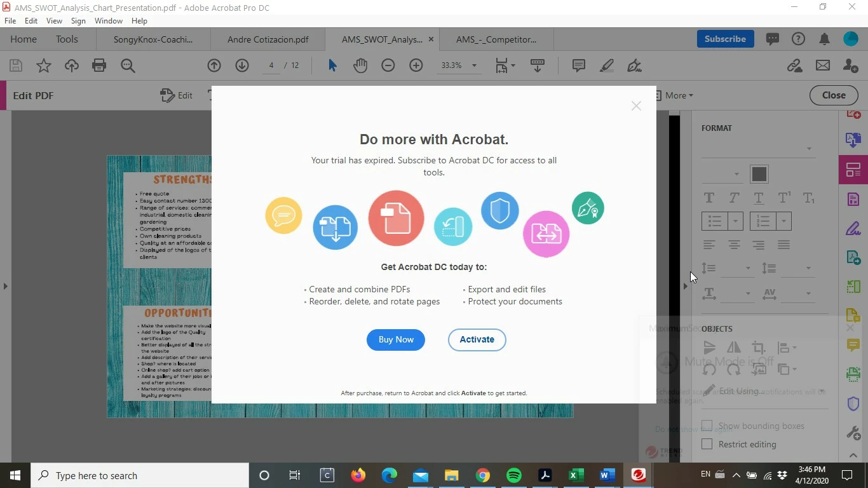Click the Windows search box
The height and width of the screenshot is (488, 868).
[x=140, y=475]
